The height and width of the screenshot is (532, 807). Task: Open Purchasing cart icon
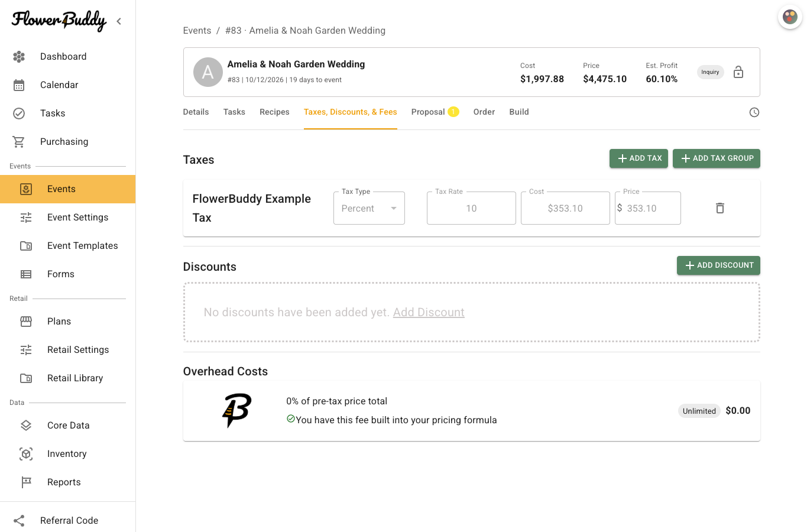point(19,142)
